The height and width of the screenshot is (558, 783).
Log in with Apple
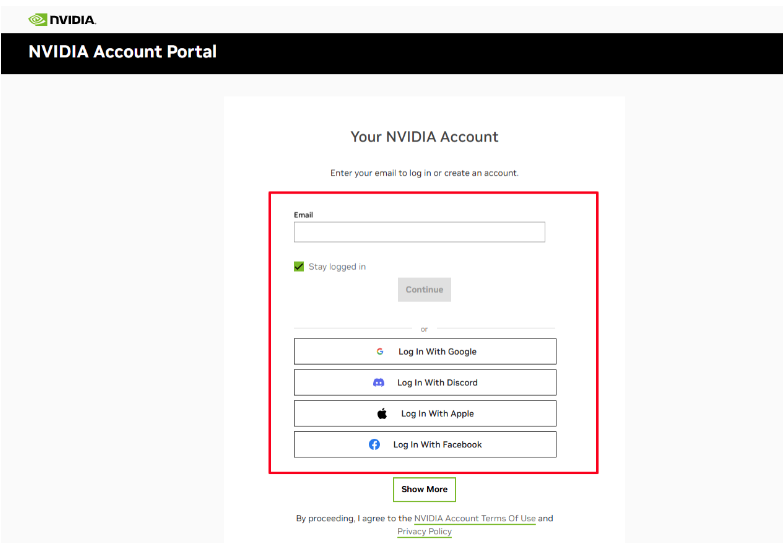425,414
